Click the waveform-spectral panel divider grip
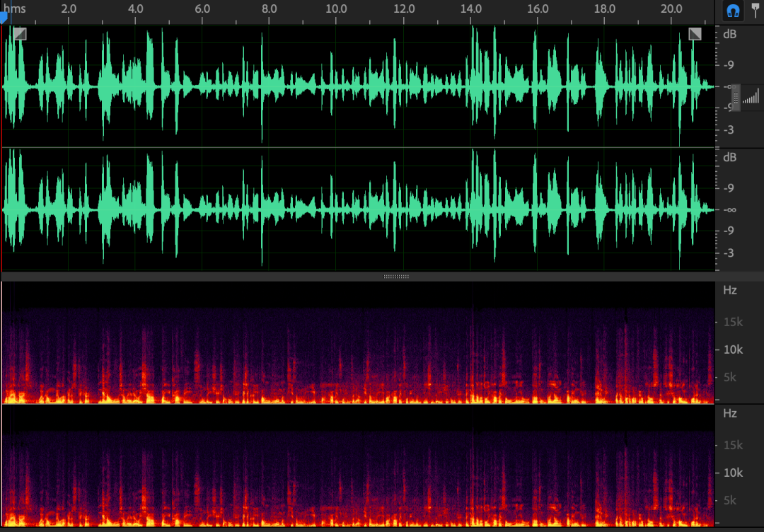 pos(396,276)
